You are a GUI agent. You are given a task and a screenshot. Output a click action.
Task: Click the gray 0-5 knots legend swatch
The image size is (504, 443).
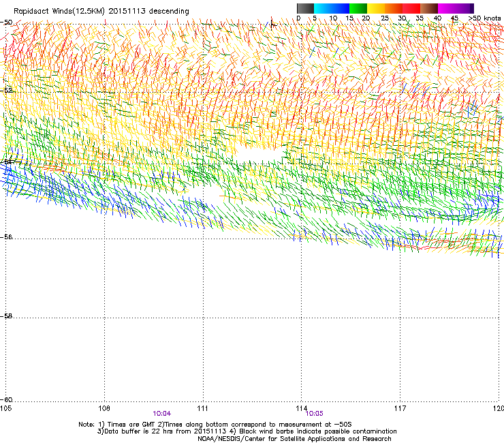tap(305, 8)
